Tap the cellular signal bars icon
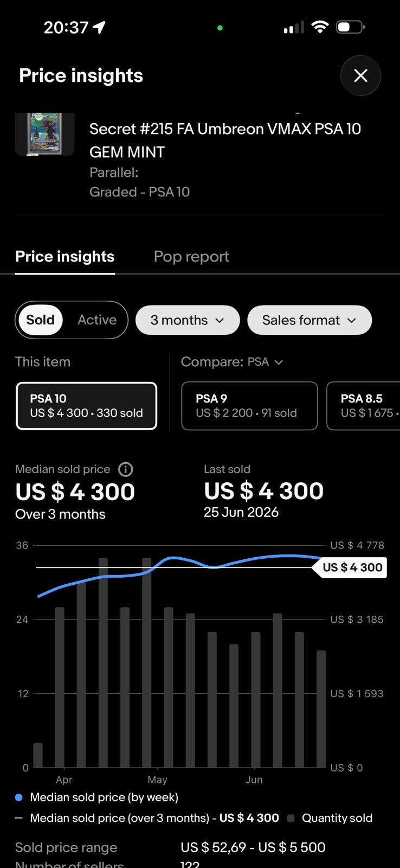This screenshot has width=400, height=868. [x=294, y=27]
